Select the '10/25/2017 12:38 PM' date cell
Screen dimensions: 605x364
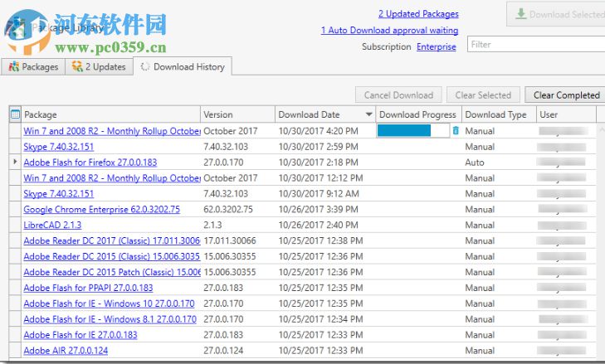point(325,240)
